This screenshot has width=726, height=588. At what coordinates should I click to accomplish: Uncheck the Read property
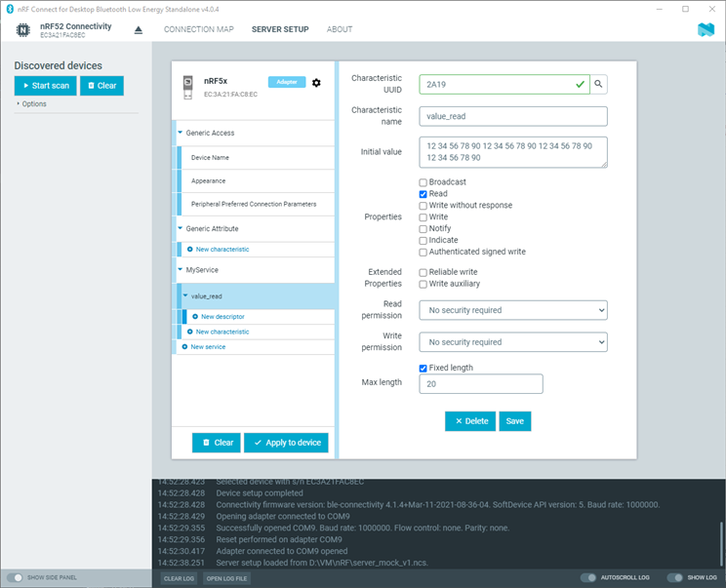(423, 194)
